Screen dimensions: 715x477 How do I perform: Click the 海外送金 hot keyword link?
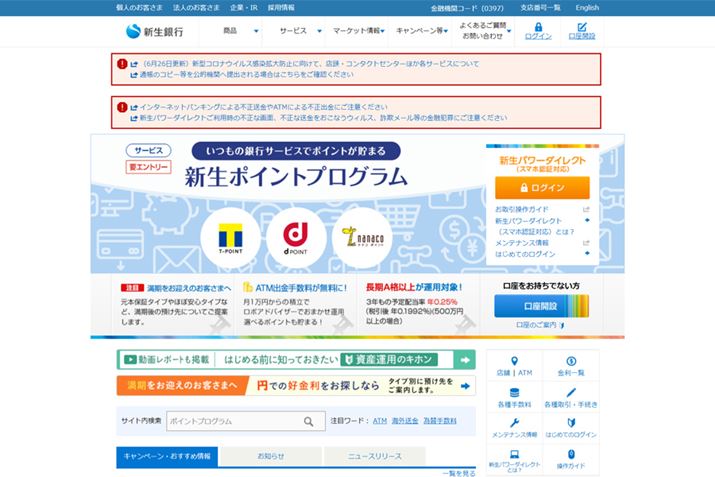pos(405,421)
